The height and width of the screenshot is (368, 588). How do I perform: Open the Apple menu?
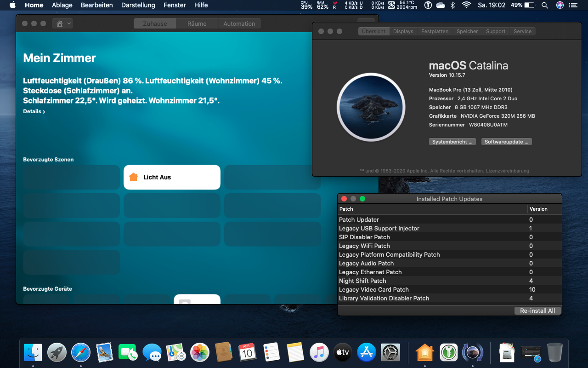point(12,5)
